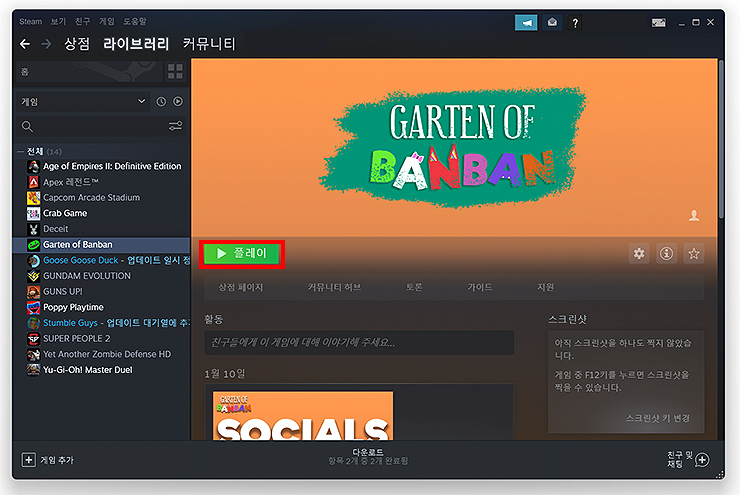The image size is (740, 495).
Task: Click friends who play person icon
Action: (694, 215)
